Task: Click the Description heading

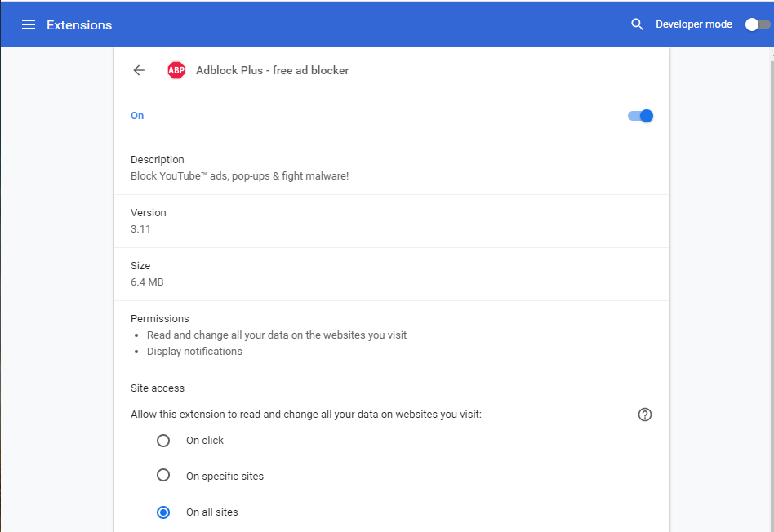Action: 157,159
